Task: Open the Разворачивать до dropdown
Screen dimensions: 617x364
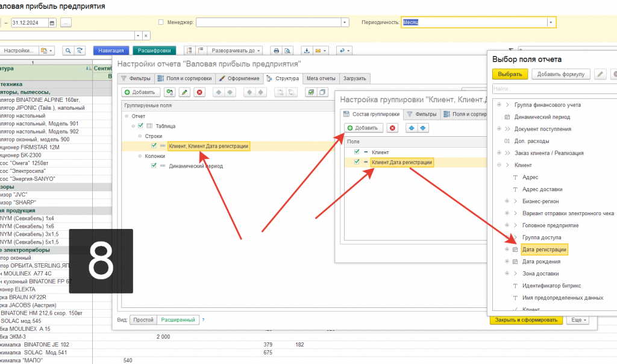Action: (236, 51)
